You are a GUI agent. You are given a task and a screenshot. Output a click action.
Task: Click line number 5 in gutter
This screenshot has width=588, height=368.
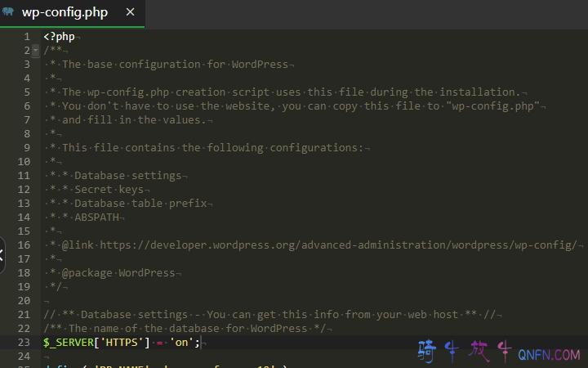[x=27, y=92]
